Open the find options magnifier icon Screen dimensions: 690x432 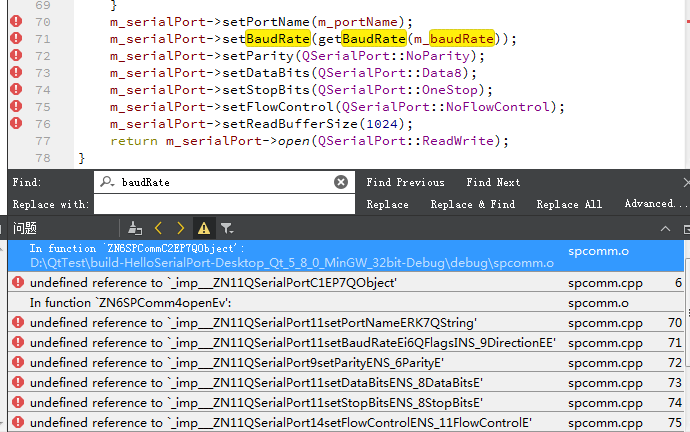click(x=107, y=182)
